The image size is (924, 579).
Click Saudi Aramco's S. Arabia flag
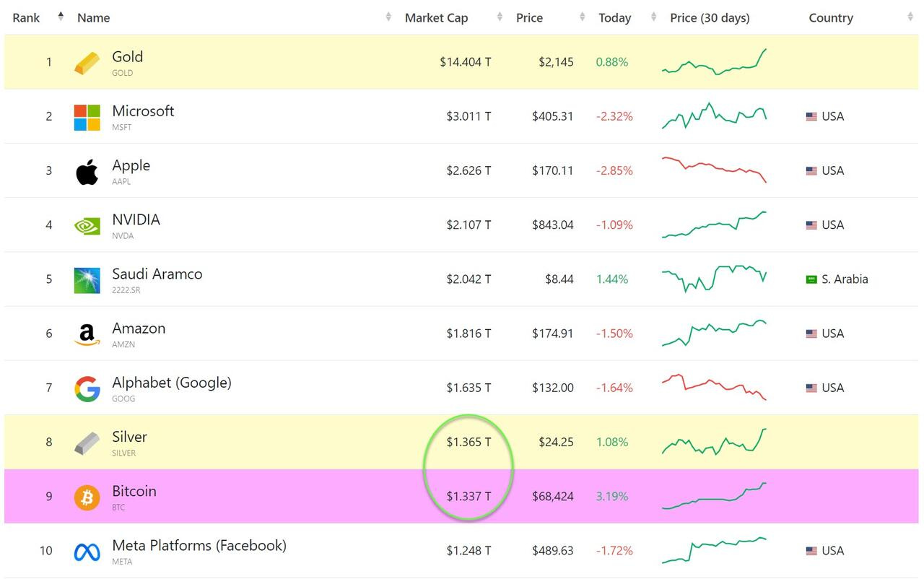[811, 279]
